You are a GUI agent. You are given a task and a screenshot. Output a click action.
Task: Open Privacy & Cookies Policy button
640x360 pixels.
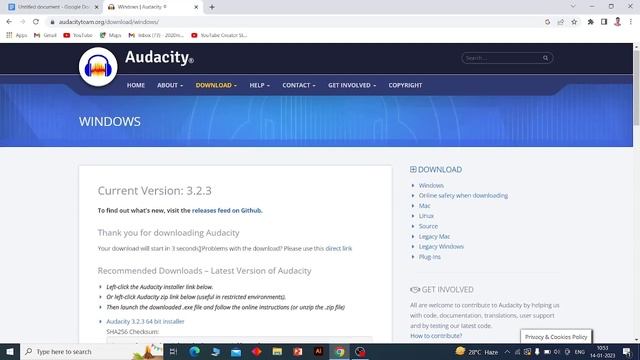click(x=556, y=337)
